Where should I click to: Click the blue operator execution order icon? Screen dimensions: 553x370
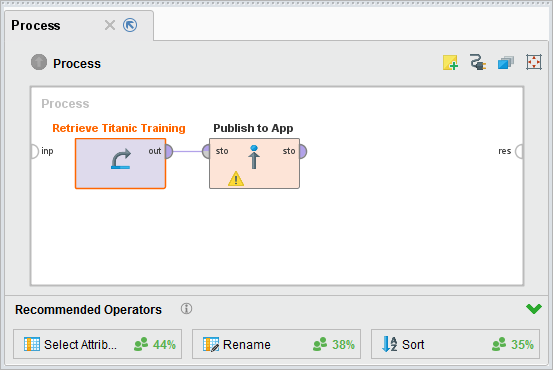click(506, 63)
